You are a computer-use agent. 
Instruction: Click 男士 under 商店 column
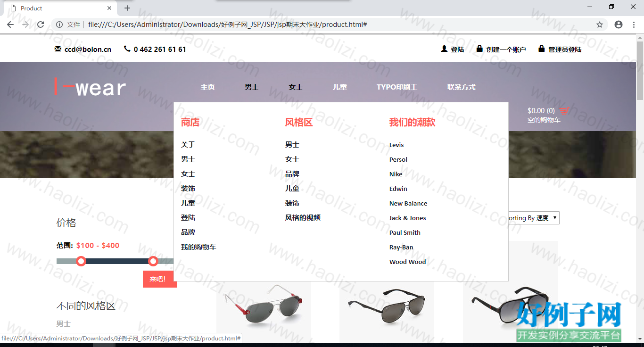[188, 159]
